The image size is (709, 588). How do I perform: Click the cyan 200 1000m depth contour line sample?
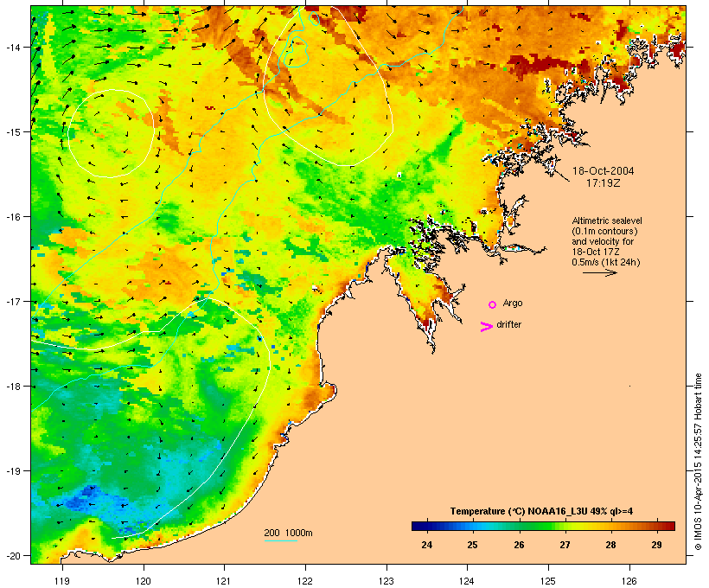click(x=280, y=540)
